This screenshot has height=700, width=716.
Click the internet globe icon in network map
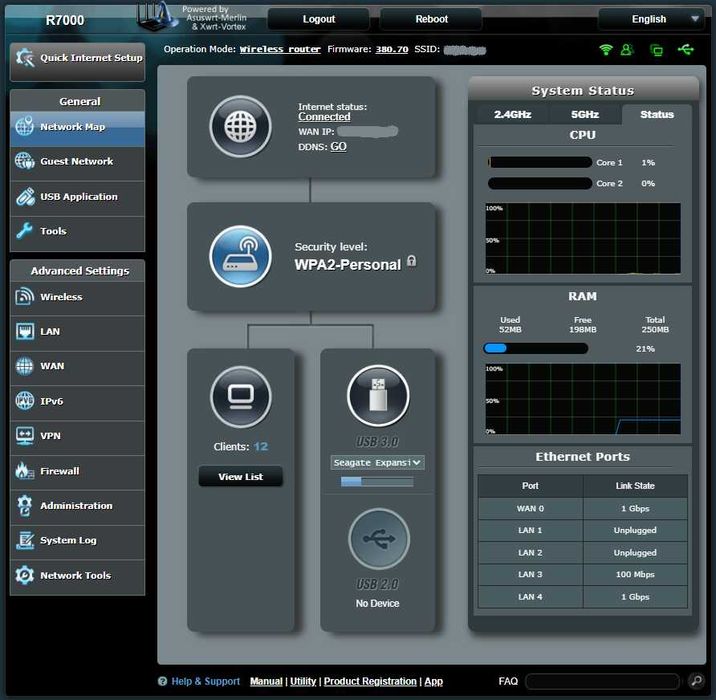click(x=240, y=127)
